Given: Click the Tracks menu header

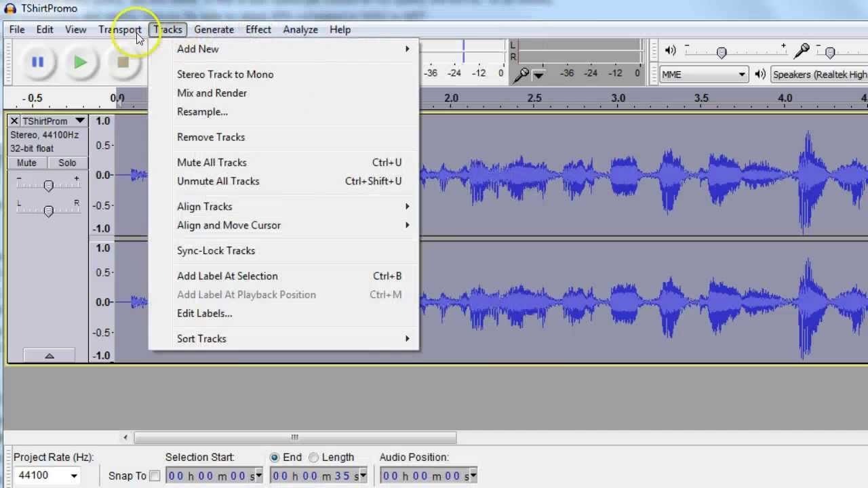Looking at the screenshot, I should (x=167, y=30).
